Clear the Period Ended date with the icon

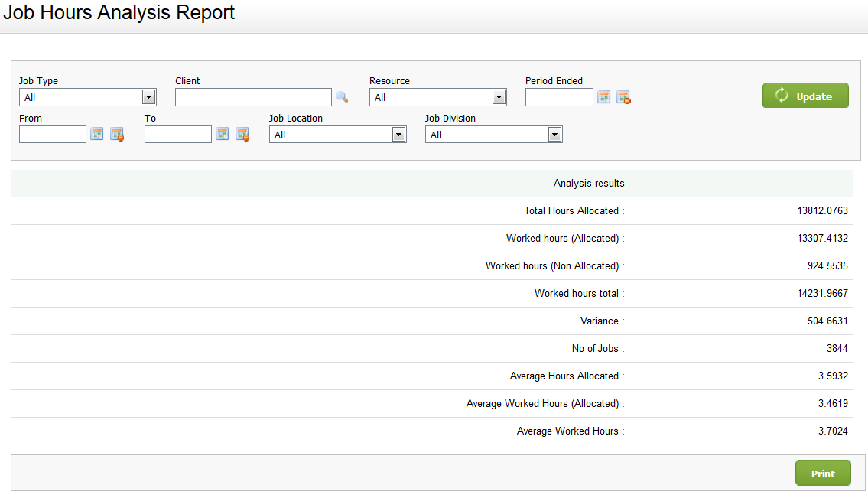coord(623,97)
